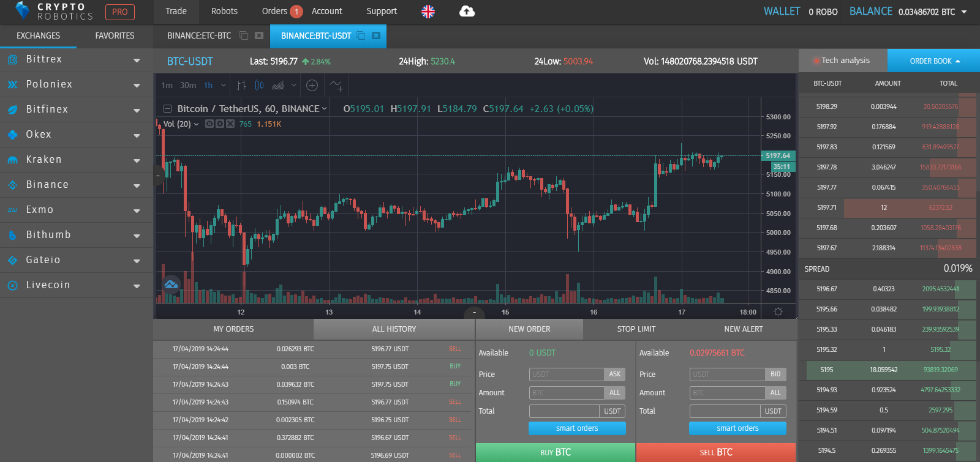Expand the Bittrex exchange list
This screenshot has height=462, width=980.
tap(137, 61)
